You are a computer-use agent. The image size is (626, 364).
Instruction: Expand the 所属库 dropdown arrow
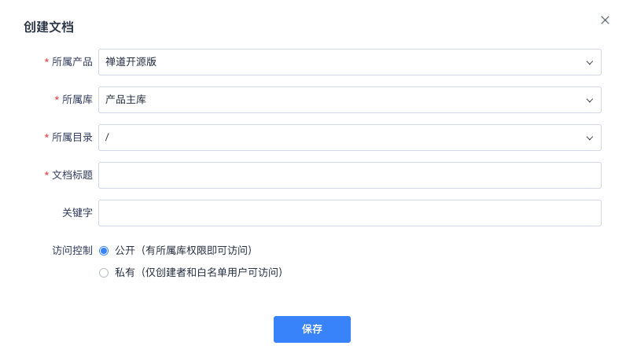(x=589, y=100)
